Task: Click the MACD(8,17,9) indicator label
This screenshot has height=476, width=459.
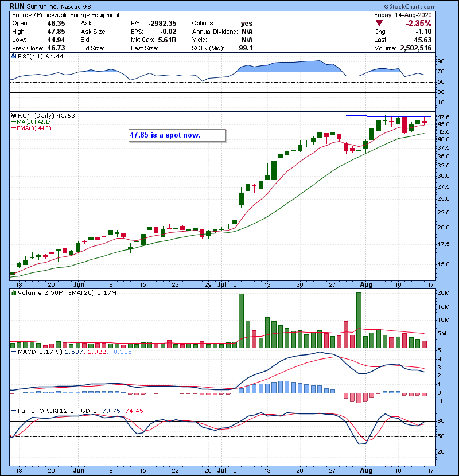Action: (41, 352)
